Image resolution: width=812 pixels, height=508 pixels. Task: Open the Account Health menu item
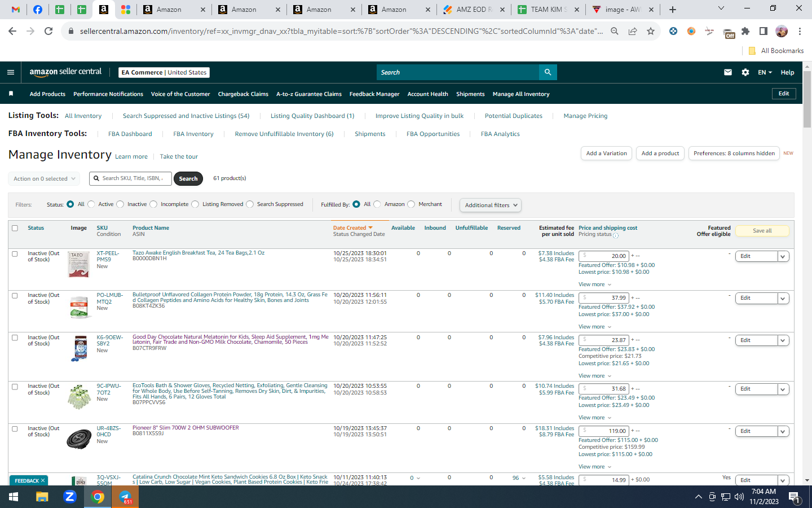tap(428, 94)
